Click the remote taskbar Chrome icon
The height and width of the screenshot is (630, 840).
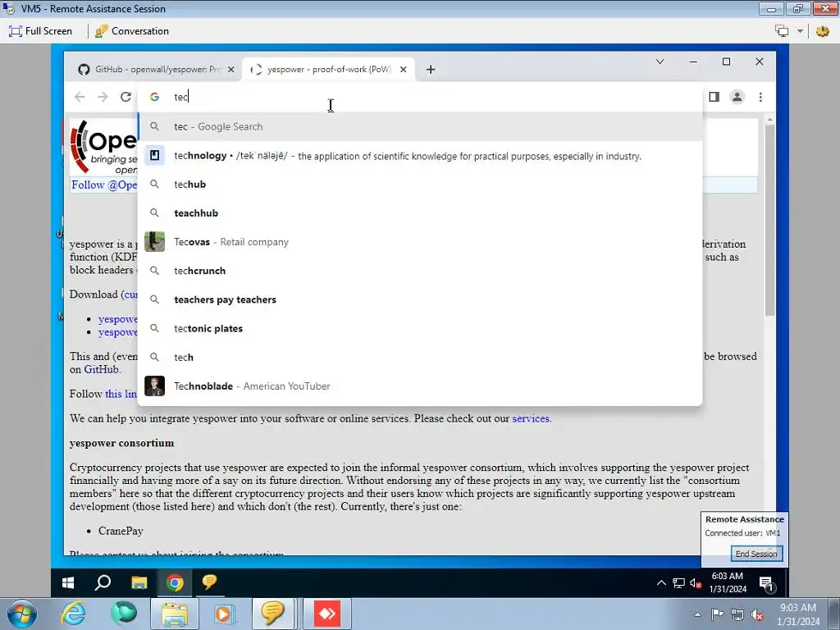pos(174,582)
